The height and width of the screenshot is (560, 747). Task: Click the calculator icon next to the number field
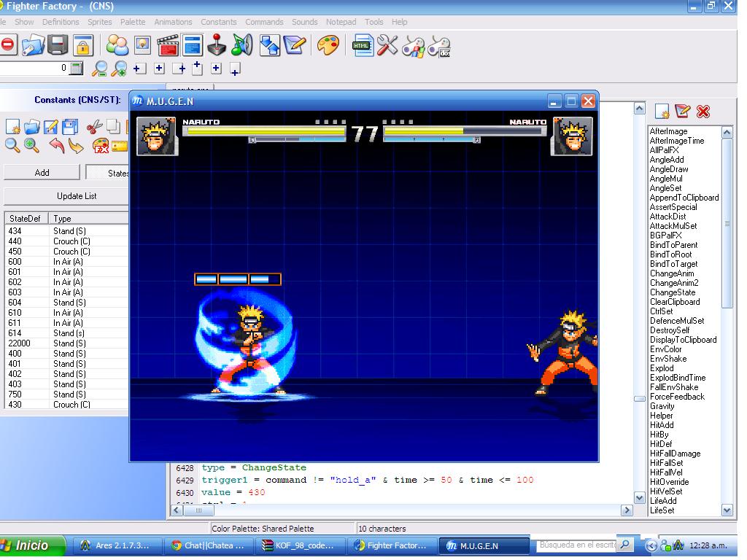[x=76, y=68]
